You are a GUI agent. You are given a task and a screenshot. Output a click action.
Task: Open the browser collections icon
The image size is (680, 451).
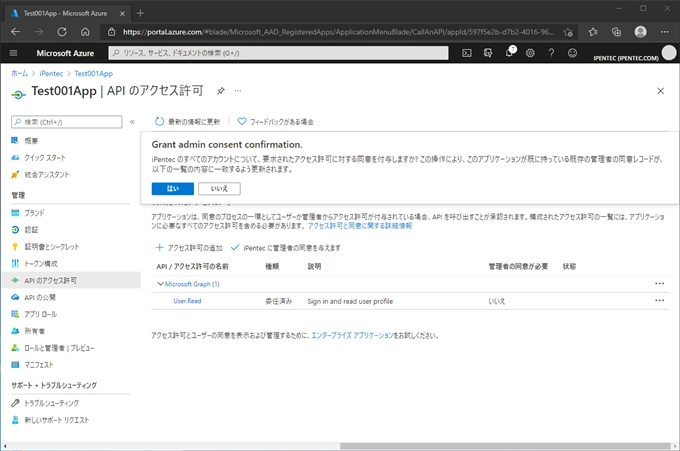click(x=616, y=32)
